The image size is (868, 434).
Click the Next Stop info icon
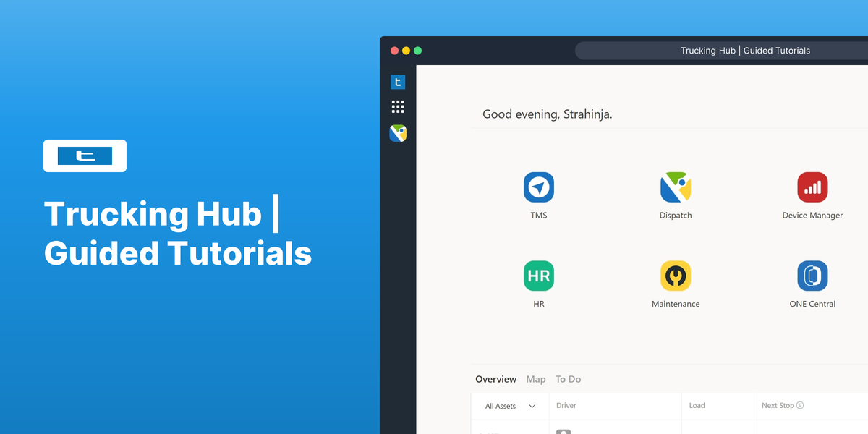801,405
